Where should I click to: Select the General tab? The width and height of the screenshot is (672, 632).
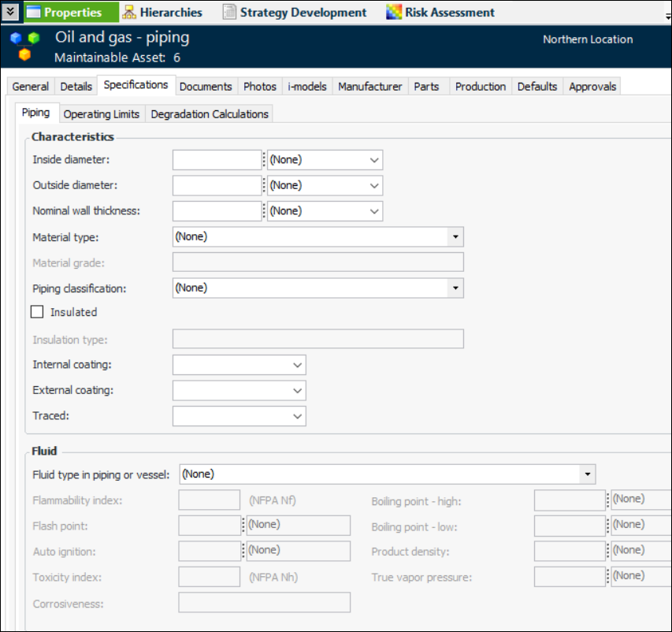[31, 86]
